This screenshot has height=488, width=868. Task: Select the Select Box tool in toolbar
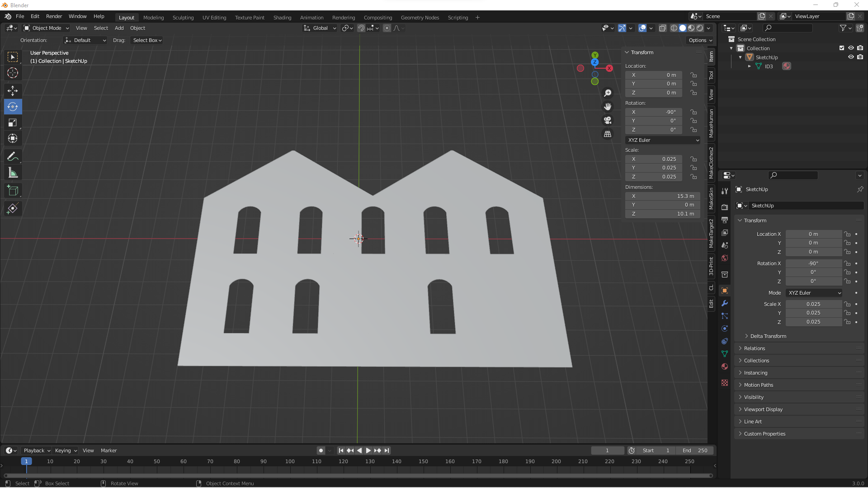point(13,57)
